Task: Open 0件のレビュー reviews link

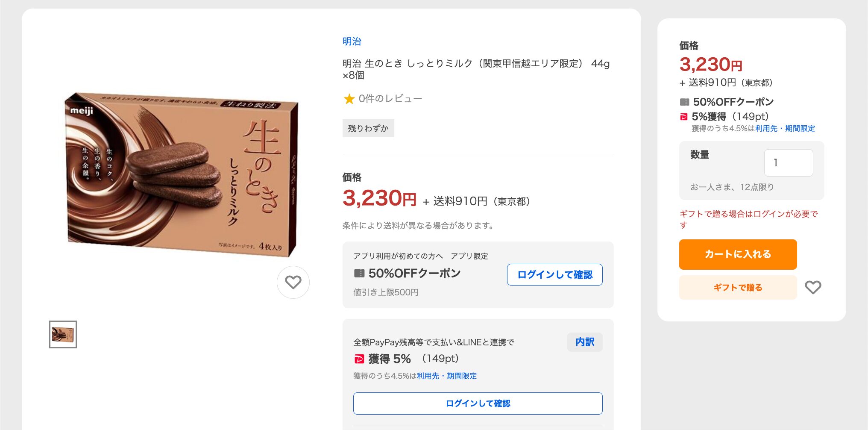Action: (390, 99)
